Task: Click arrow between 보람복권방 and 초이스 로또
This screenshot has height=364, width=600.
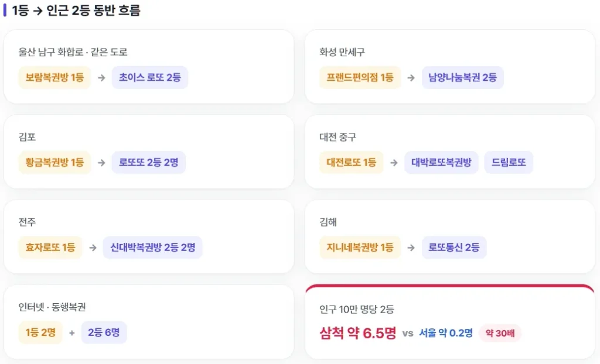Action: click(x=101, y=78)
